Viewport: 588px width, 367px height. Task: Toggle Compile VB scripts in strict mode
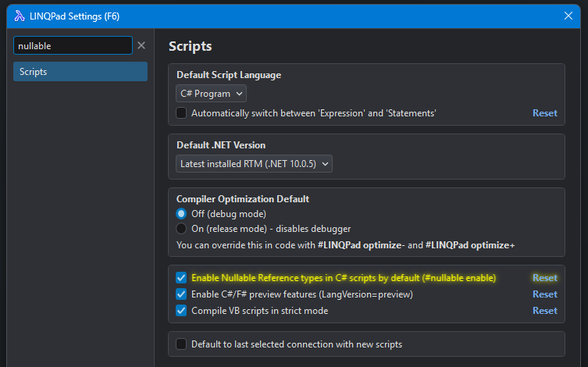coord(181,311)
